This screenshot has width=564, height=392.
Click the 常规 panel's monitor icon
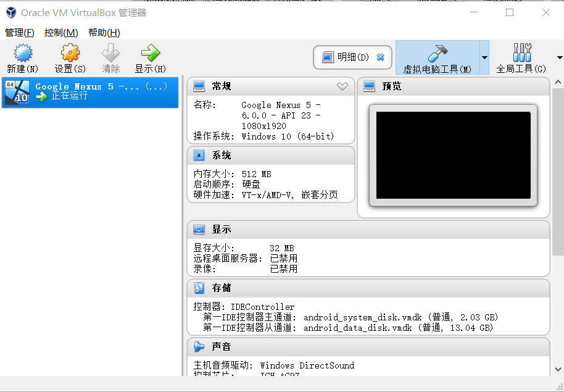[x=199, y=86]
